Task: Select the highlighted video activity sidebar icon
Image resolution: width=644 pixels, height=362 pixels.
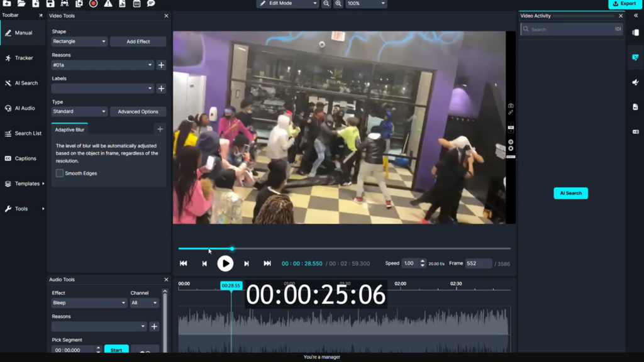Action: (x=635, y=57)
